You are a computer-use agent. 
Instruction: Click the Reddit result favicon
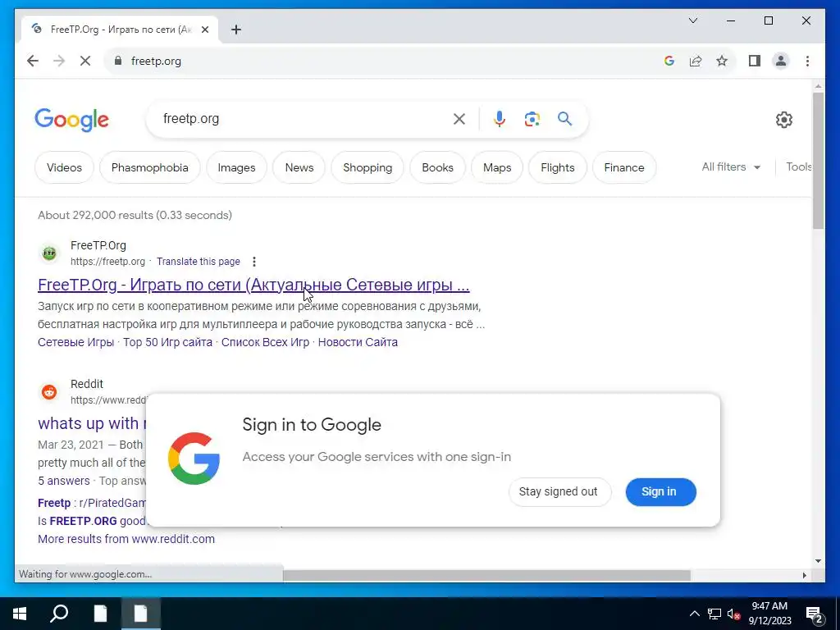pyautogui.click(x=49, y=391)
